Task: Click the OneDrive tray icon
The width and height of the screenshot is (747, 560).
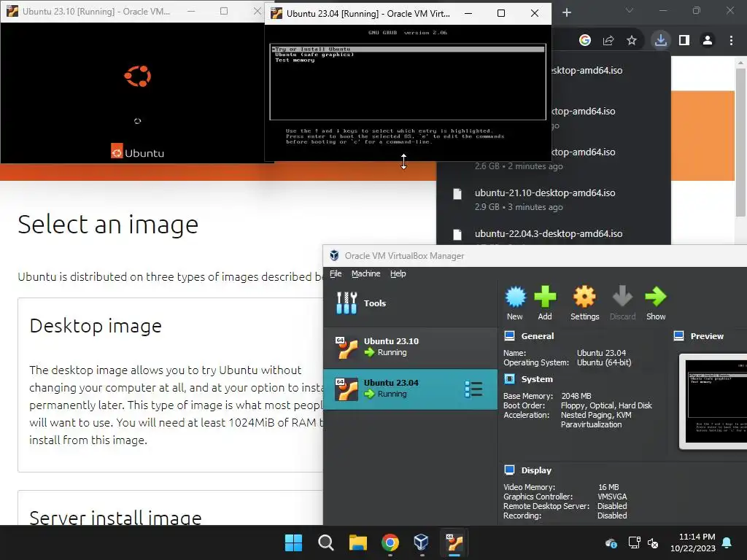Action: point(611,542)
